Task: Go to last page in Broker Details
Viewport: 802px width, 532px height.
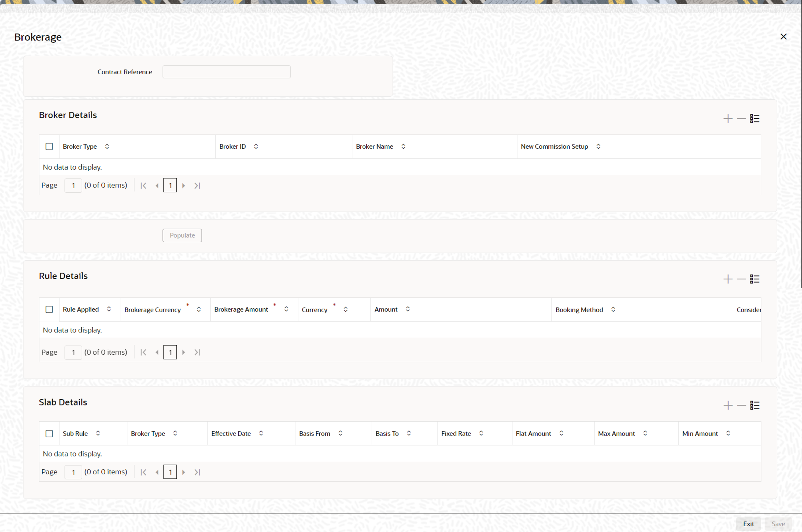Action: point(197,186)
